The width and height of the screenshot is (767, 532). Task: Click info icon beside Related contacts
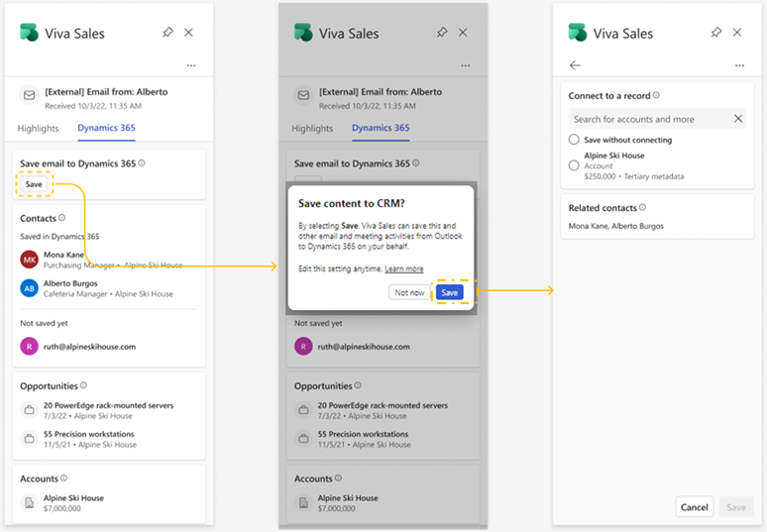pyautogui.click(x=643, y=207)
